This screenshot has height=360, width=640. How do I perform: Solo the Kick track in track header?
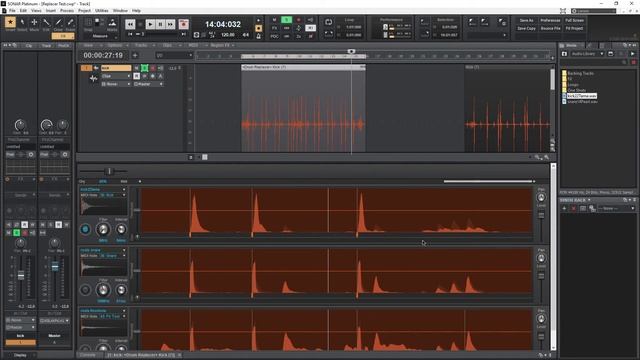(144, 68)
